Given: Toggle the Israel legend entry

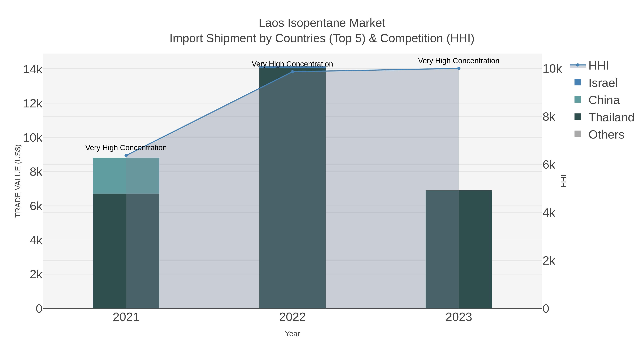Looking at the screenshot, I should [x=596, y=83].
